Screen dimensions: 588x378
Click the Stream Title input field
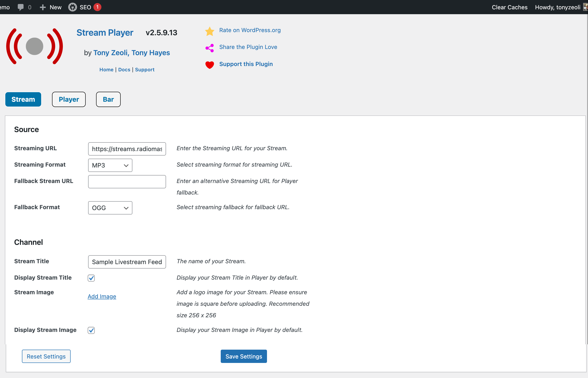click(127, 262)
